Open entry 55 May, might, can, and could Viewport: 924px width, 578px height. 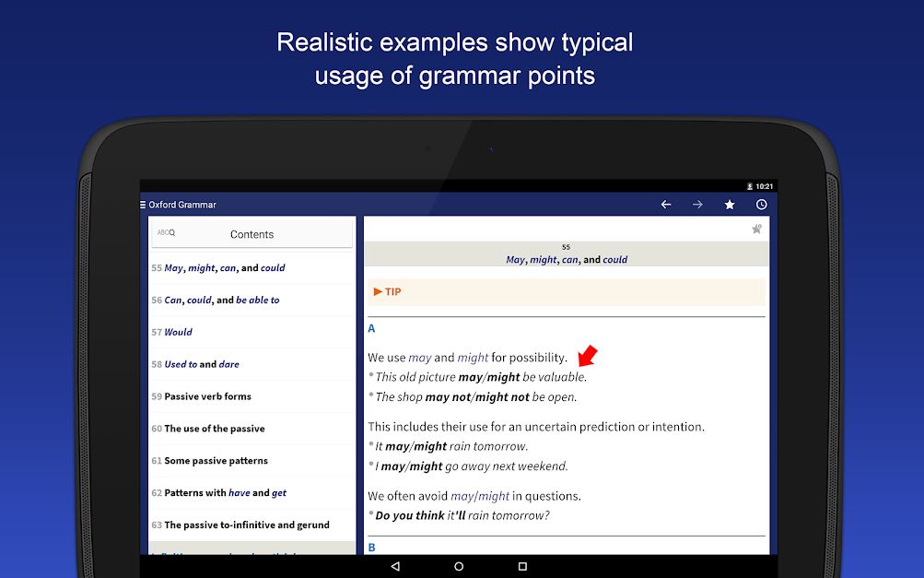(x=251, y=267)
